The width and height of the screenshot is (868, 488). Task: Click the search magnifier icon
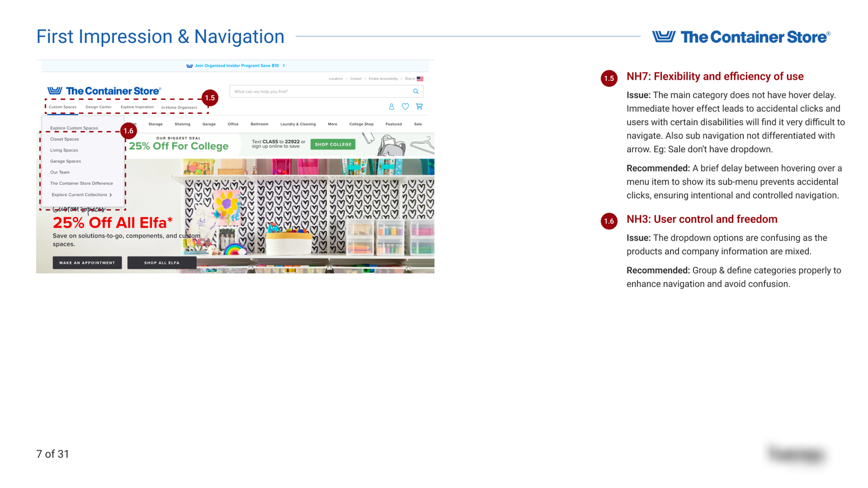pyautogui.click(x=416, y=92)
